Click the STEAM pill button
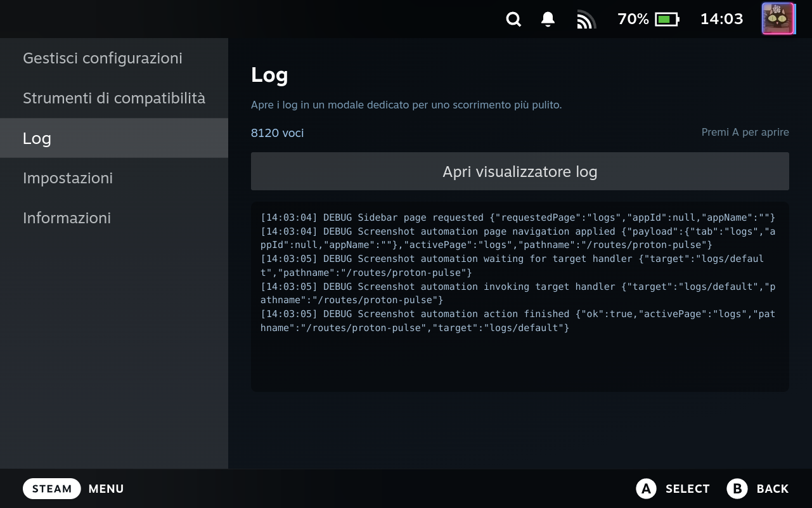The width and height of the screenshot is (812, 508). click(x=52, y=489)
